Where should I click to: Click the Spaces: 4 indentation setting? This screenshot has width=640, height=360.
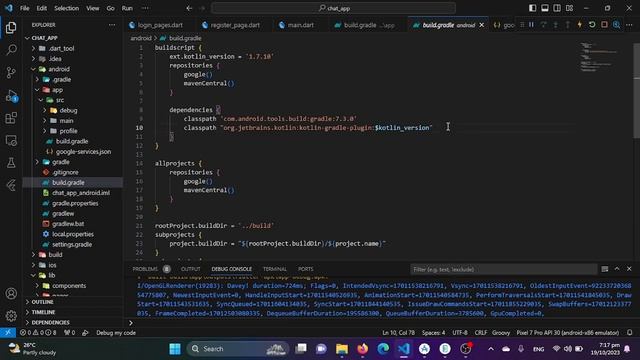click(x=433, y=333)
